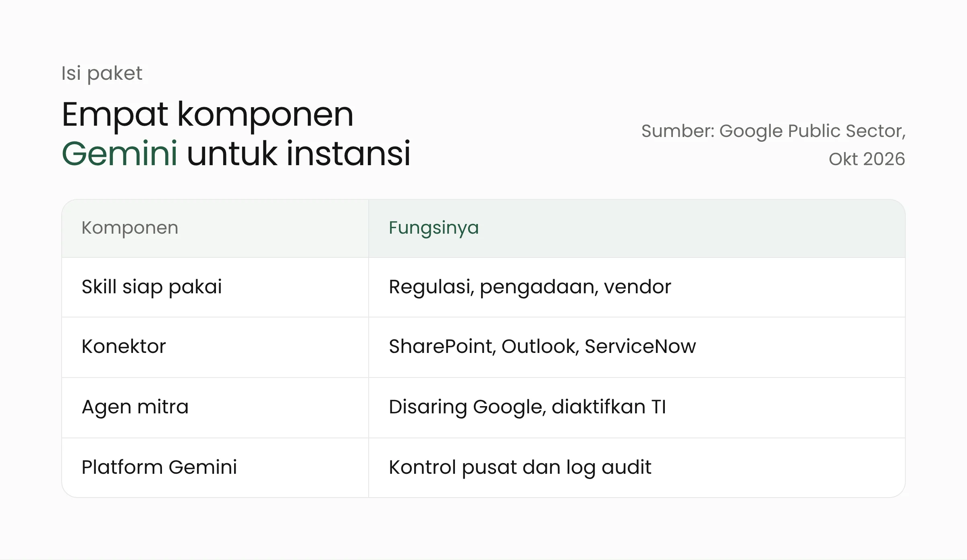Select the 'Agen mitra' cell
This screenshot has width=967, height=560.
click(215, 408)
